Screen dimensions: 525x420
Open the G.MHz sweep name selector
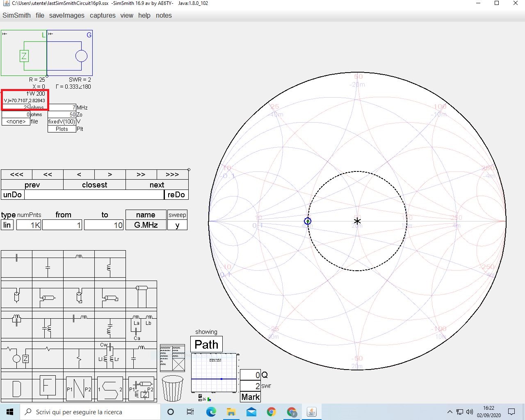point(146,225)
